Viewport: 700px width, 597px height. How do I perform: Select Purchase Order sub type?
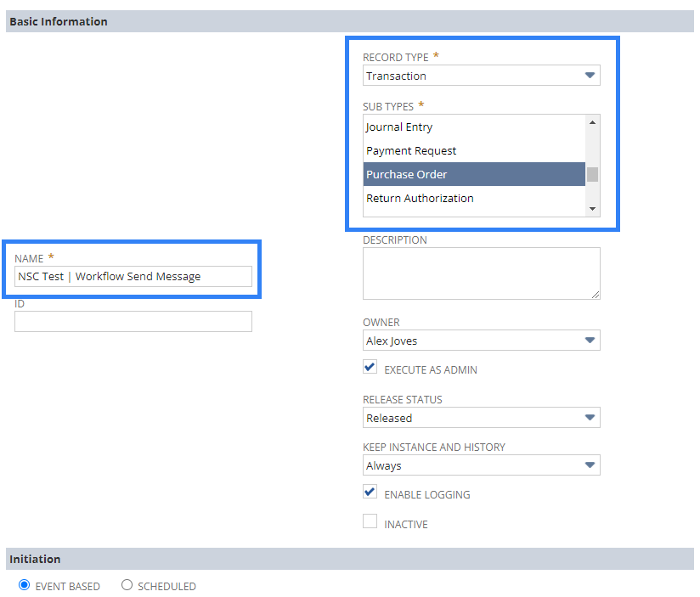click(474, 174)
